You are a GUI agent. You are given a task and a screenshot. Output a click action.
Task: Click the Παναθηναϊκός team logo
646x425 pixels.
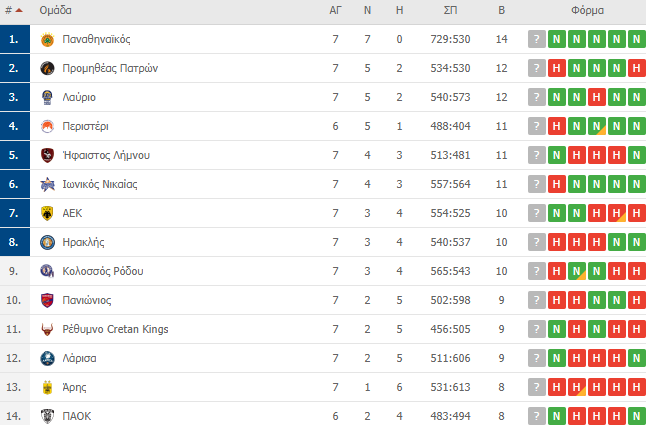pos(47,40)
